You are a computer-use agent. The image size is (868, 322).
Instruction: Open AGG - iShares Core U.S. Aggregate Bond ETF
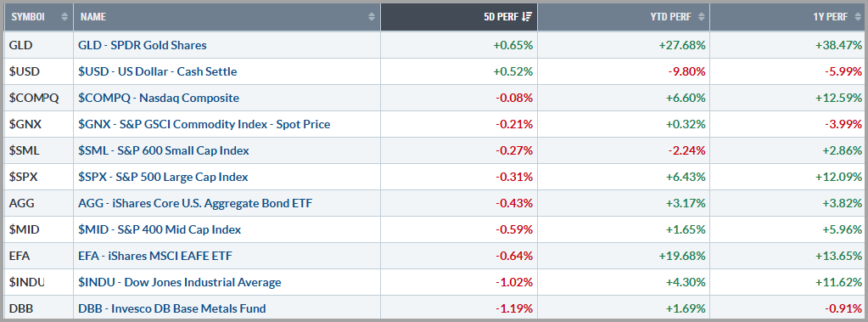[x=195, y=203]
